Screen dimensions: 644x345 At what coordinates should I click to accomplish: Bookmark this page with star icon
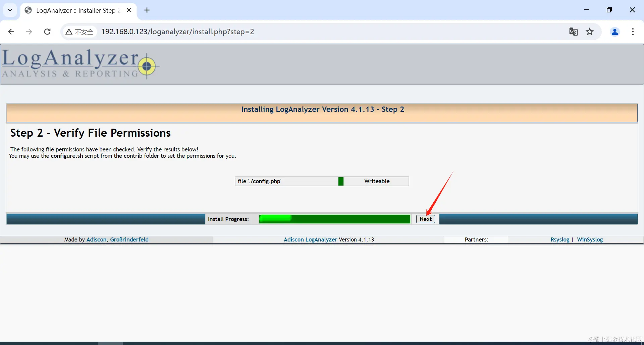[590, 32]
